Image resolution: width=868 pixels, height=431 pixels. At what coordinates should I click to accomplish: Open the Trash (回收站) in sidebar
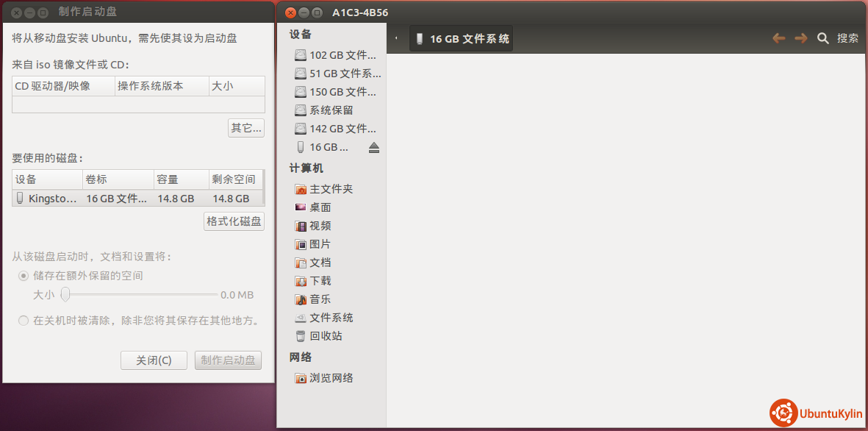tap(325, 336)
